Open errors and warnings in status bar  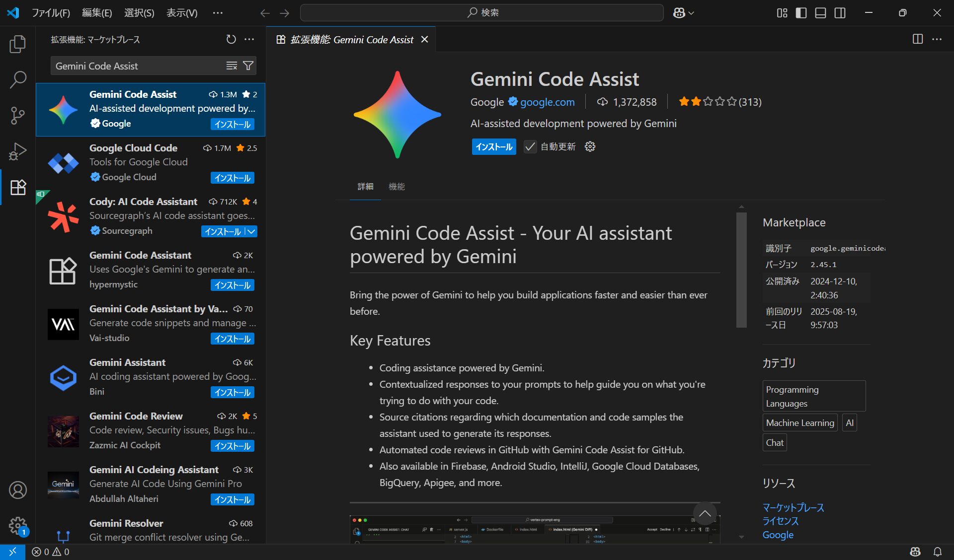point(51,552)
